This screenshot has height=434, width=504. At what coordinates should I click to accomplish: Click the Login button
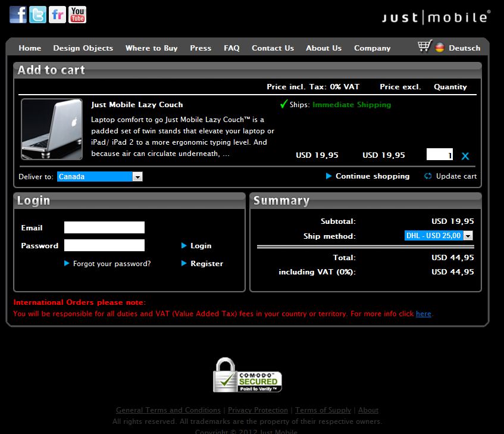(196, 246)
